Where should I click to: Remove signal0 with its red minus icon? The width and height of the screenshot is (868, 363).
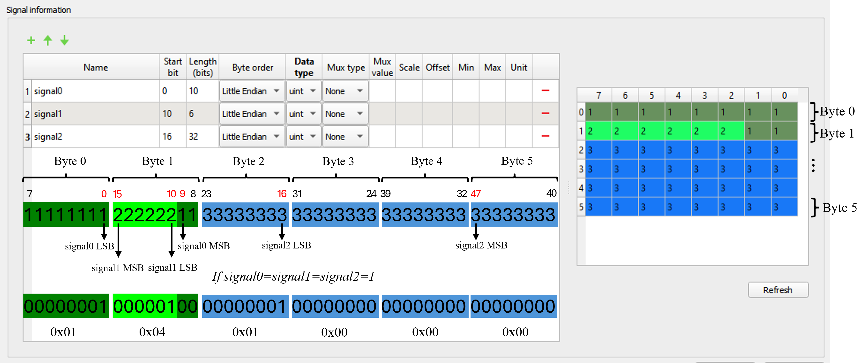click(x=545, y=91)
